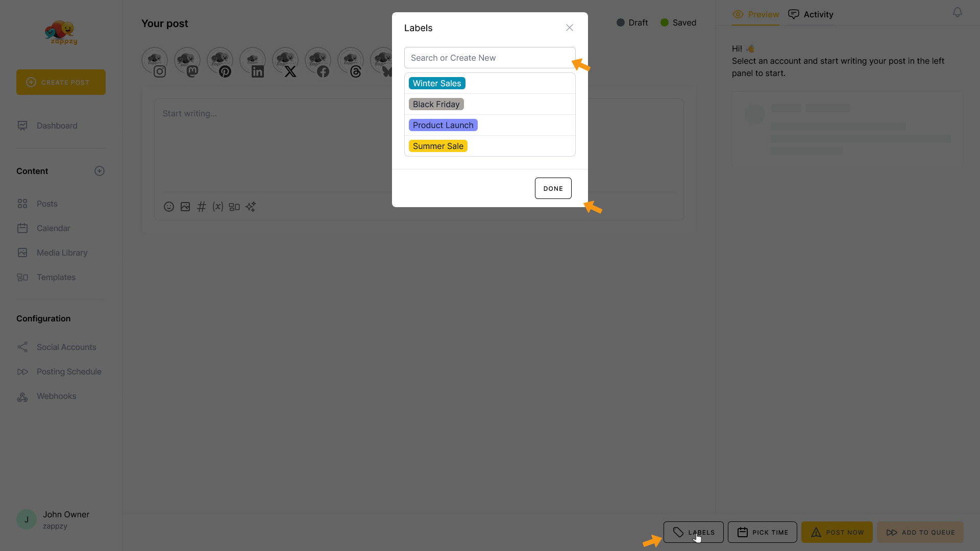Image resolution: width=980 pixels, height=551 pixels.
Task: Select the Winter Sales label
Action: click(x=437, y=83)
